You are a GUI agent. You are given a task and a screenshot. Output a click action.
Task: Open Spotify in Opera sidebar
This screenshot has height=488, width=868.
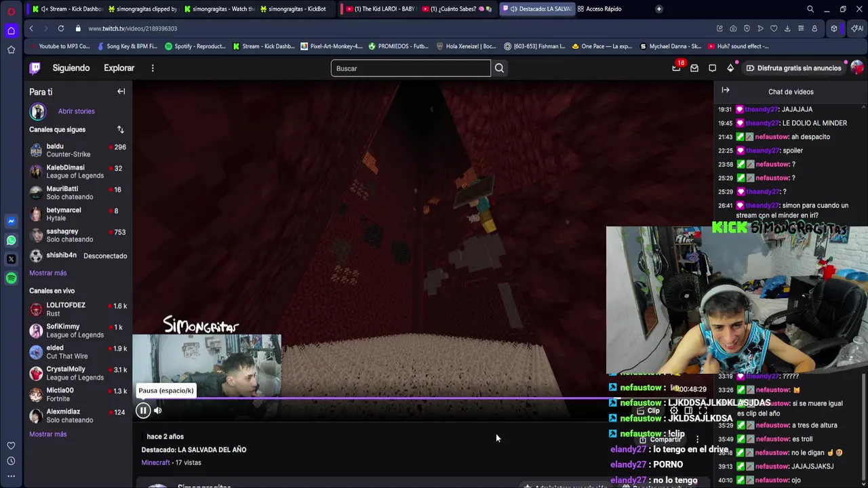click(x=11, y=278)
